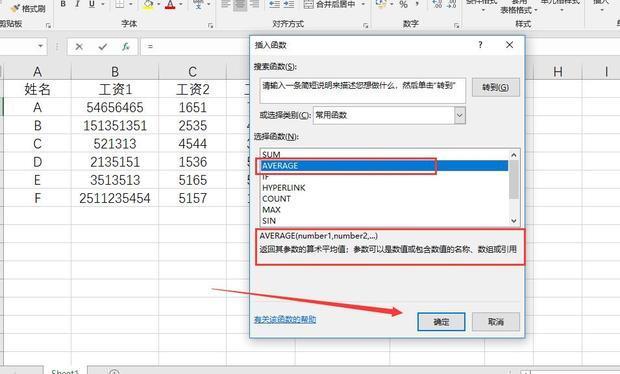Decrease decimal places

[x=451, y=4]
